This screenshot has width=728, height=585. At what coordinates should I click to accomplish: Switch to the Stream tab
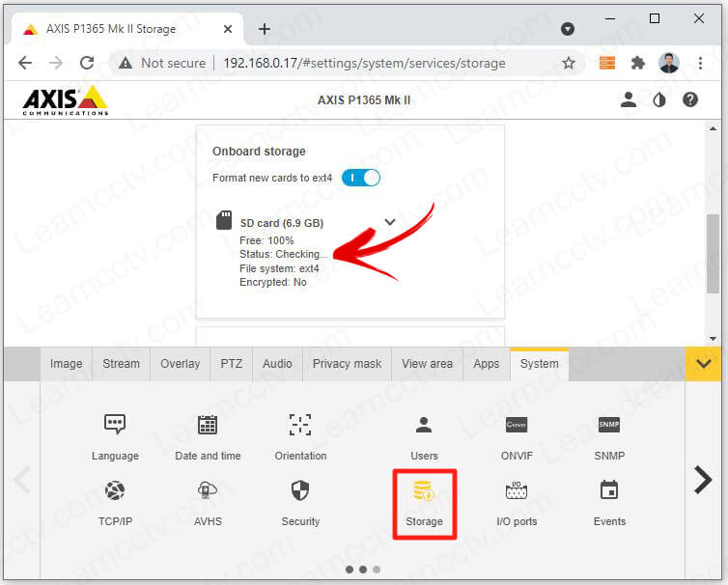[121, 364]
